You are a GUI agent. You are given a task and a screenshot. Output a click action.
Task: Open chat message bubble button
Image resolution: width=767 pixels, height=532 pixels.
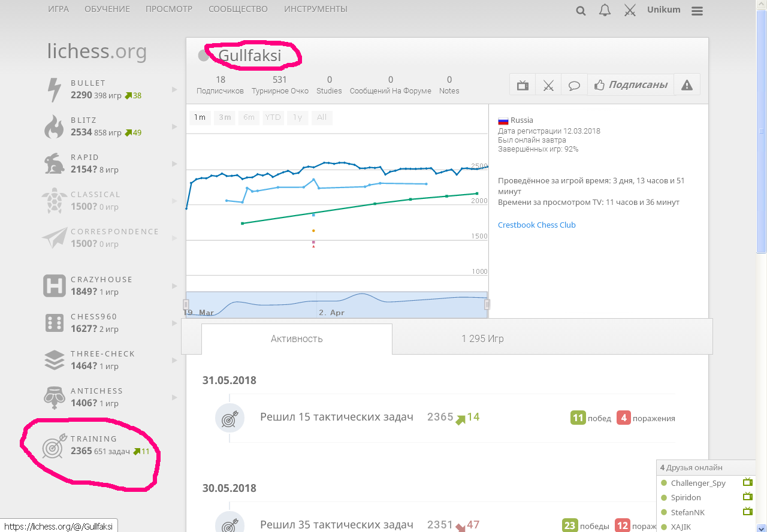(x=574, y=85)
